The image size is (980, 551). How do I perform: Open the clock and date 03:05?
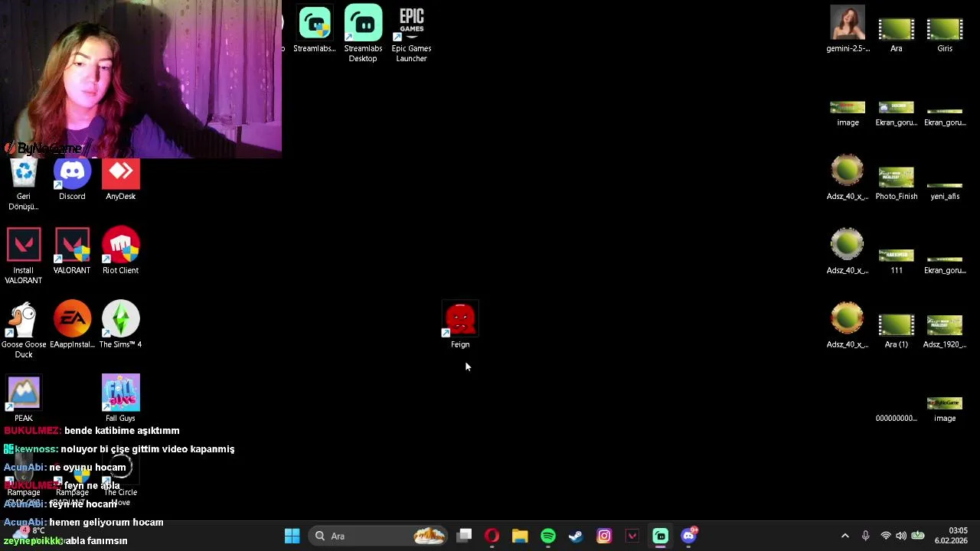pos(950,536)
